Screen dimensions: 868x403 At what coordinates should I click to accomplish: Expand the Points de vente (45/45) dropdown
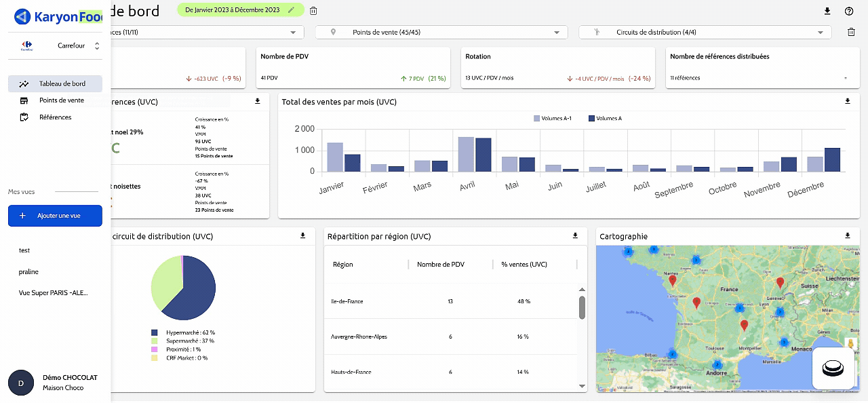(x=441, y=32)
